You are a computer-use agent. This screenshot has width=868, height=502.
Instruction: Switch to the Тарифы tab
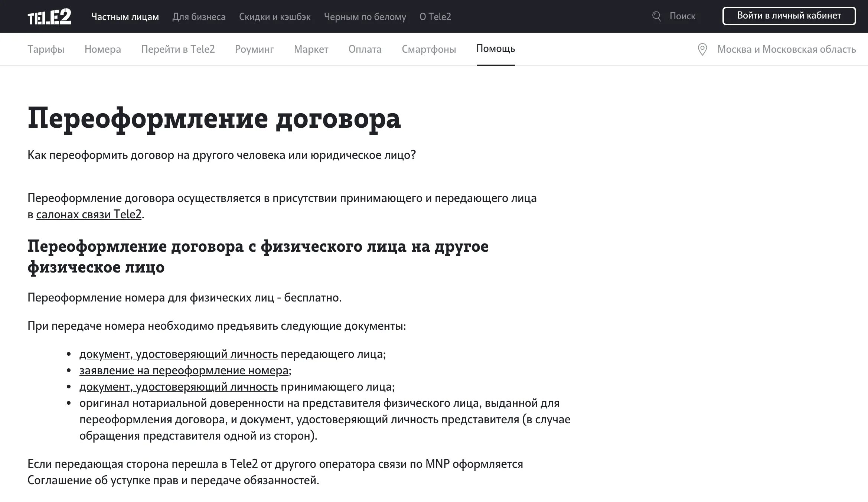click(x=46, y=49)
